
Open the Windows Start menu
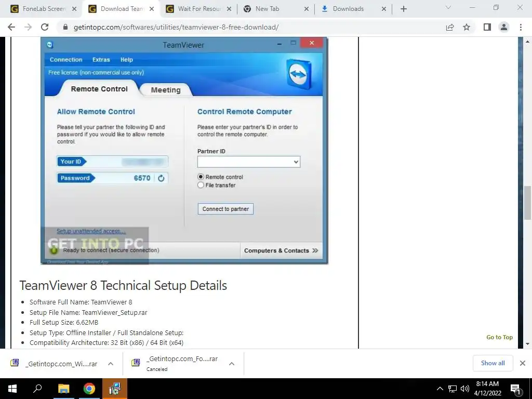[12, 389]
